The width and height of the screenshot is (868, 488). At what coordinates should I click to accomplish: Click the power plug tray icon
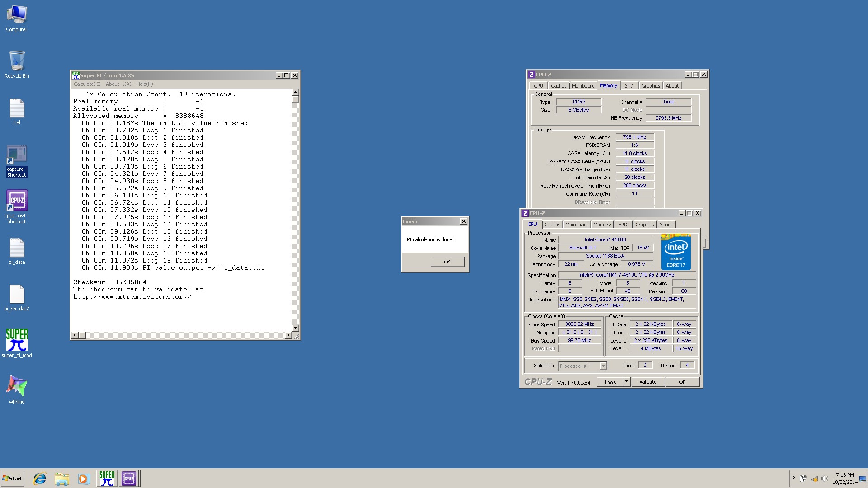(803, 479)
